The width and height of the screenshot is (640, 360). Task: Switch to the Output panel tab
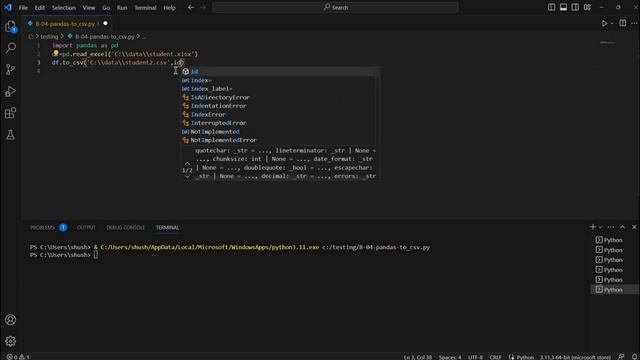pyautogui.click(x=86, y=228)
